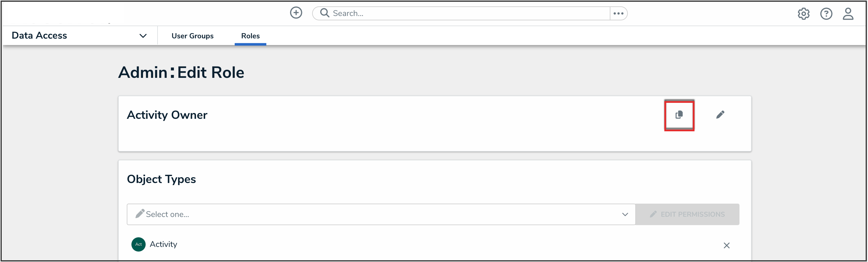
Task: Click the pencil to edit Activity Owner
Action: tap(720, 115)
